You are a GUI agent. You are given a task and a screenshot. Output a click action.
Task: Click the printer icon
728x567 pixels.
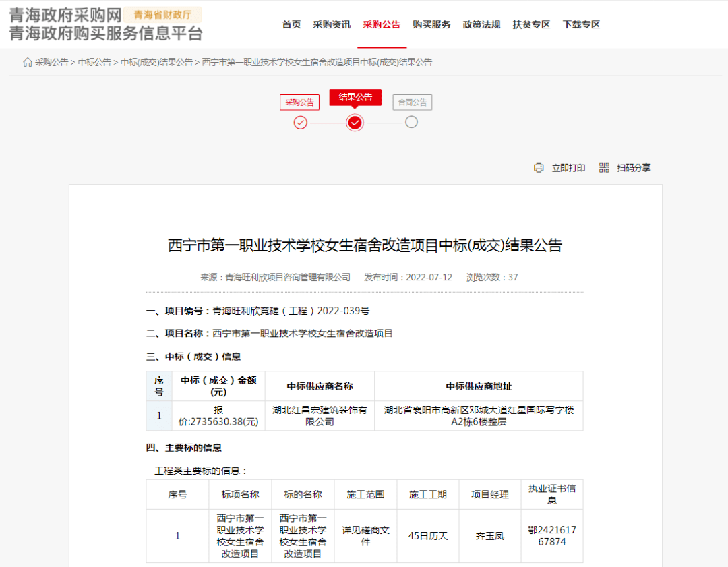point(539,168)
